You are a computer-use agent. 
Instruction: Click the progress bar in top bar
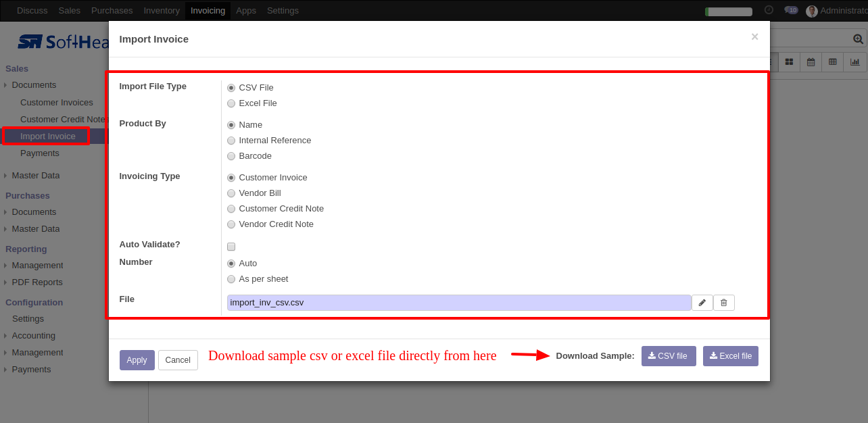pyautogui.click(x=729, y=11)
